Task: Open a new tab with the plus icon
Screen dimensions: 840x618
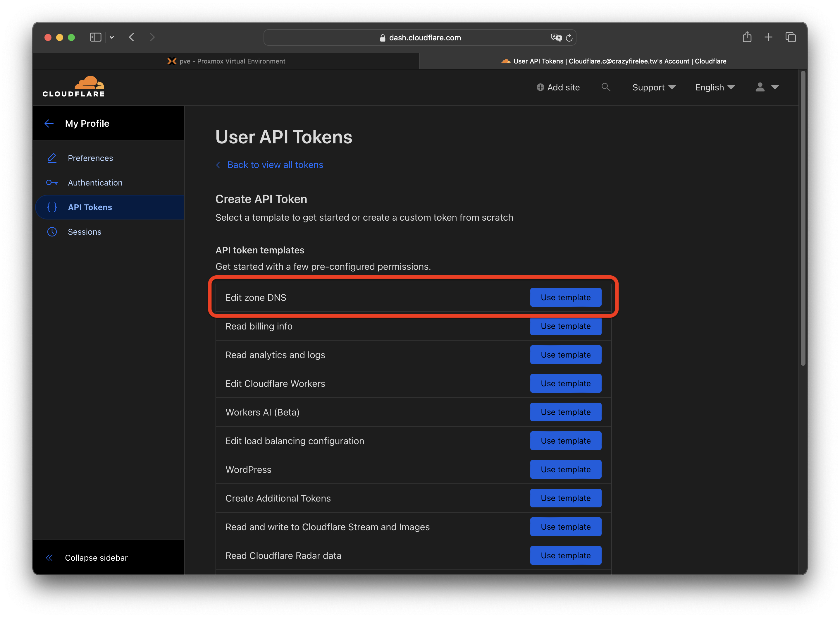Action: (768, 37)
